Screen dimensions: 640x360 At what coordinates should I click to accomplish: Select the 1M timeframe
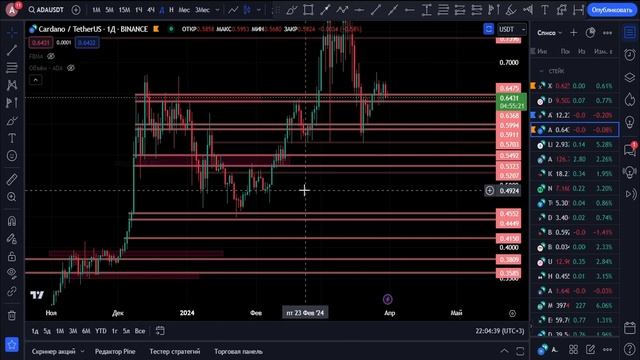(96, 10)
